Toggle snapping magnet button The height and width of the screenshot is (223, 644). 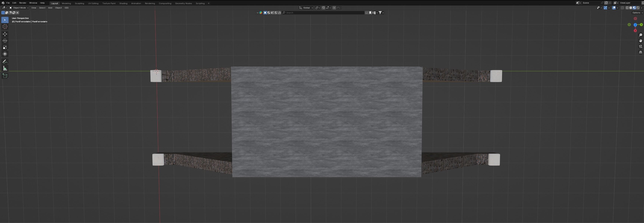click(323, 8)
